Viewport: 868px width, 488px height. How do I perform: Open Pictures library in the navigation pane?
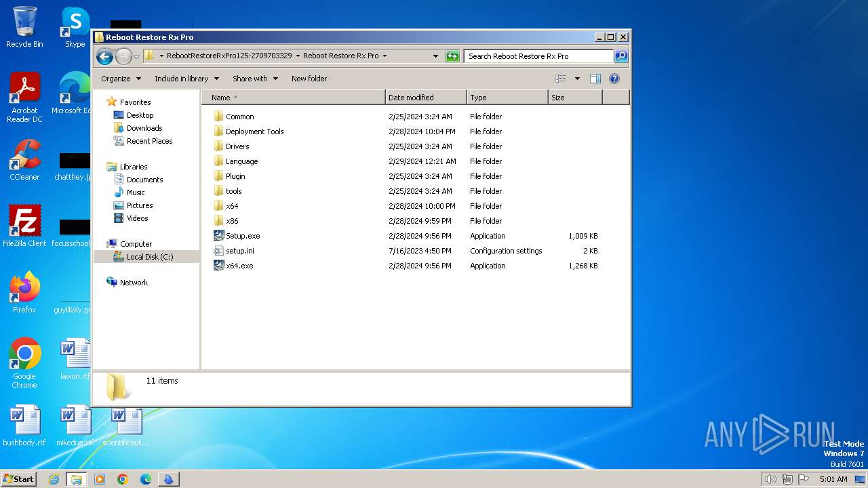140,205
